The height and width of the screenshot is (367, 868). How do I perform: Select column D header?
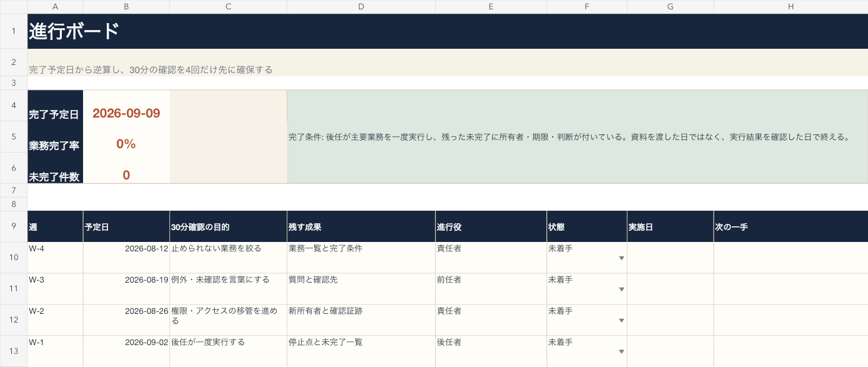362,6
